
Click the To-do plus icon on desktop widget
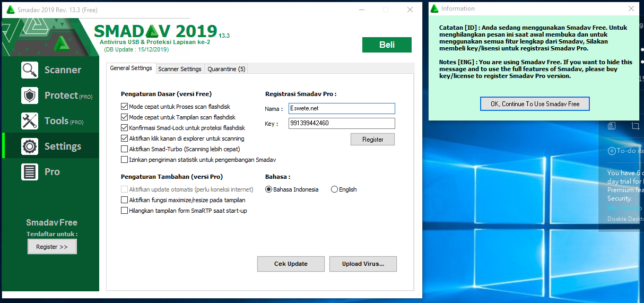tap(612, 151)
